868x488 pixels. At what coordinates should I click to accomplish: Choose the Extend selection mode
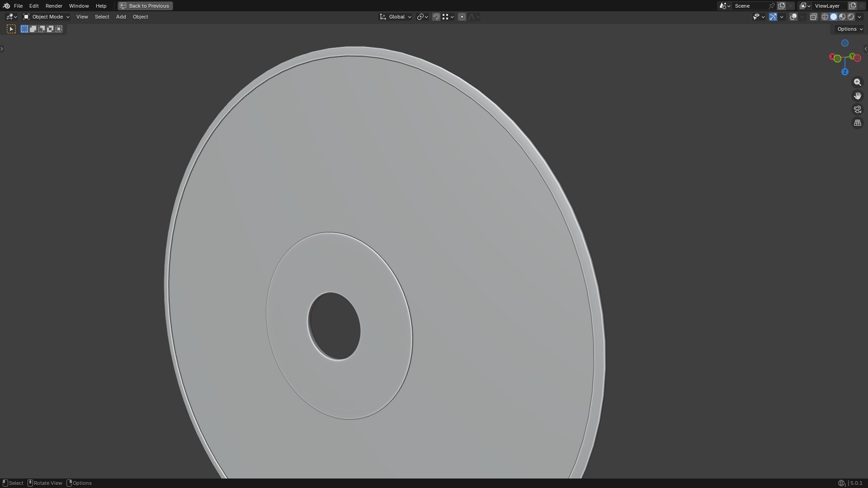click(33, 29)
